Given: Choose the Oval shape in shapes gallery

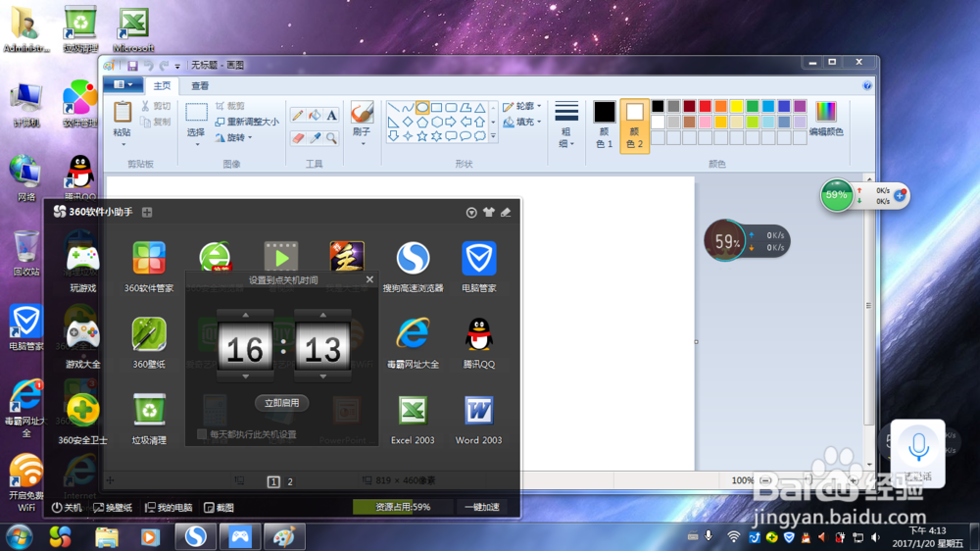Looking at the screenshot, I should pyautogui.click(x=422, y=108).
